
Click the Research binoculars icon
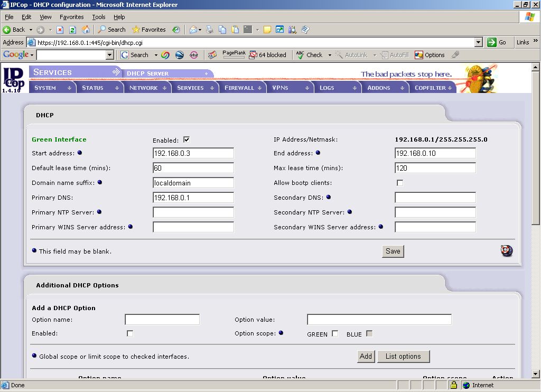pyautogui.click(x=292, y=30)
